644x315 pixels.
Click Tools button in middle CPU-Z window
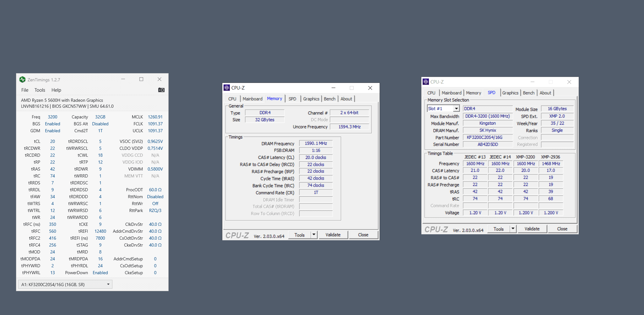click(300, 235)
